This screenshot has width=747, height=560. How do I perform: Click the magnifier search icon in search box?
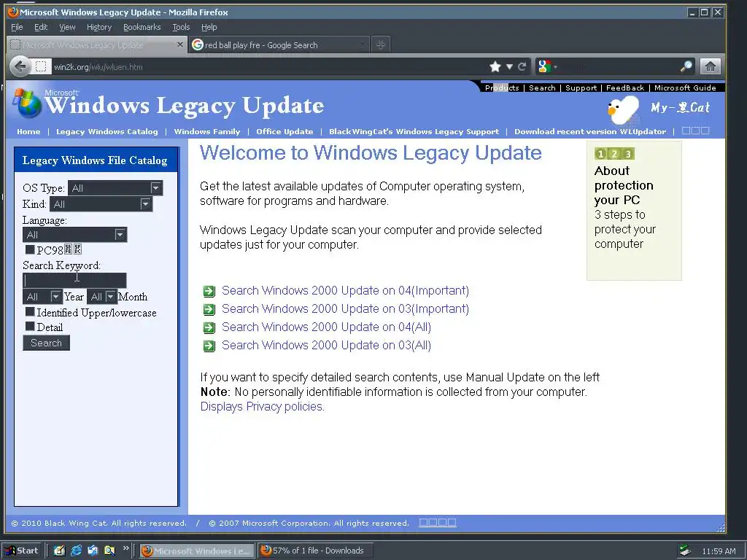(x=686, y=66)
